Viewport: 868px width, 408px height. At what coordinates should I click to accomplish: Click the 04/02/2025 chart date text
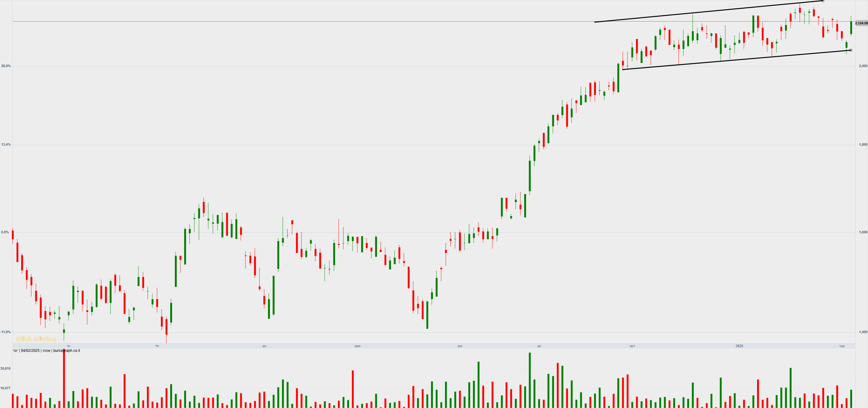[x=30, y=351]
